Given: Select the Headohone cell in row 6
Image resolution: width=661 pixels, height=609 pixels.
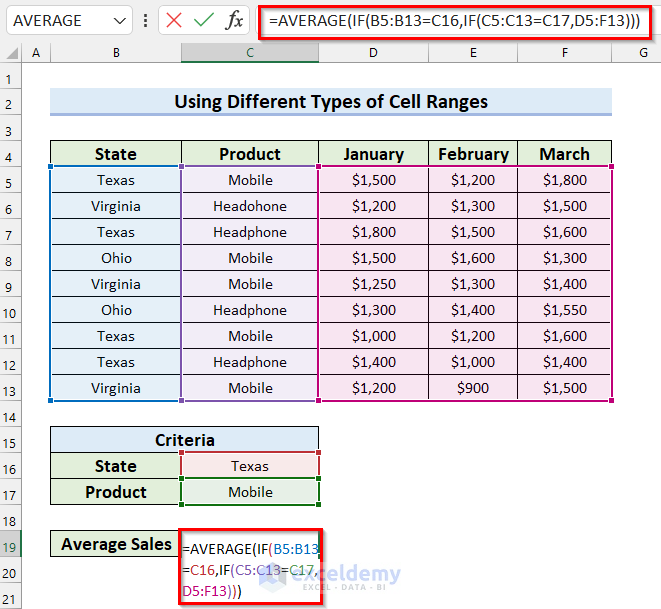Looking at the screenshot, I should click(250, 206).
